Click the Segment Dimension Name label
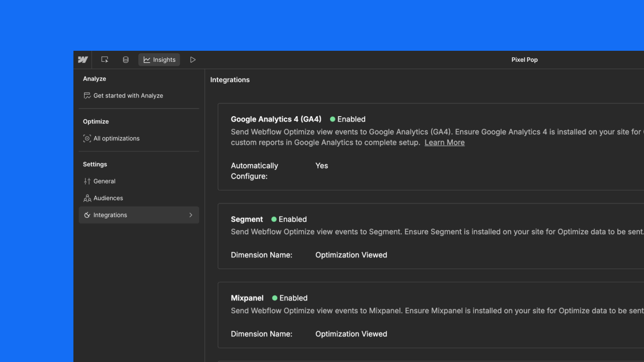This screenshot has width=644, height=362. [x=262, y=255]
